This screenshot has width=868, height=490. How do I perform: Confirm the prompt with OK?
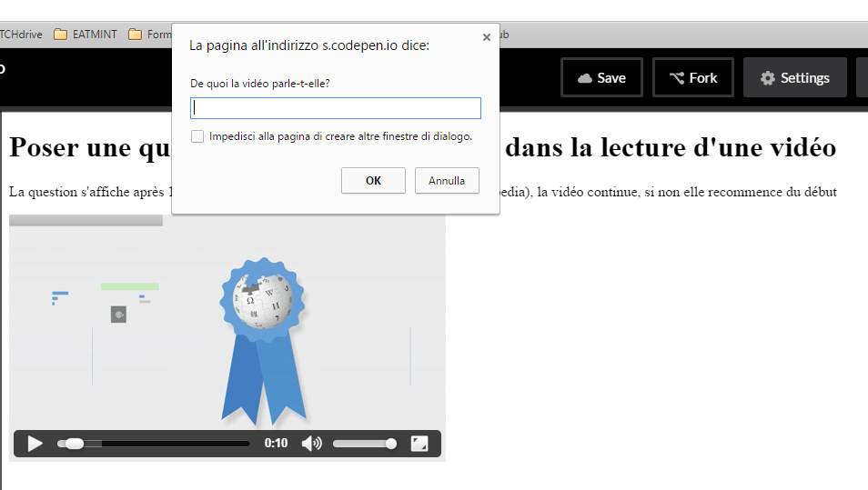coord(373,180)
